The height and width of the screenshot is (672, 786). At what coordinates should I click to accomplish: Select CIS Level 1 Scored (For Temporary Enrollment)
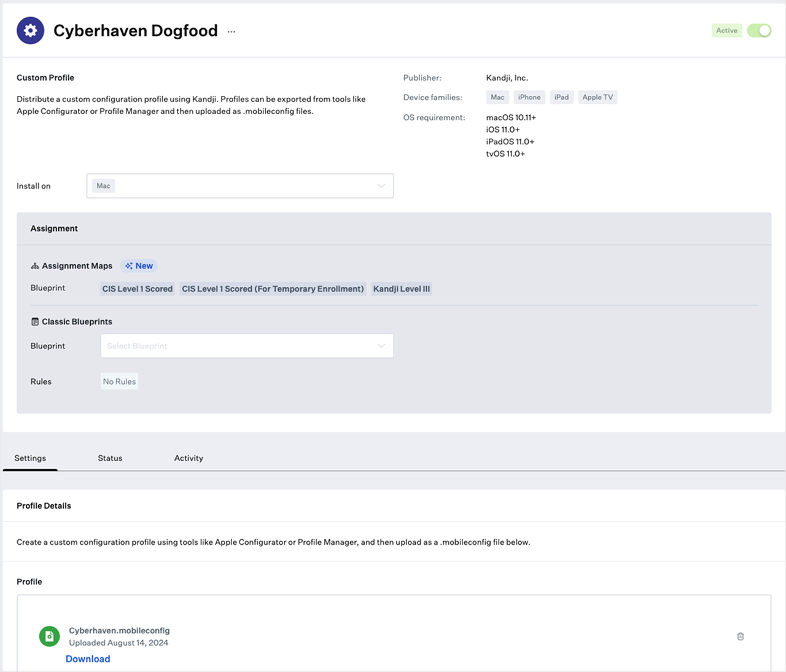point(273,289)
